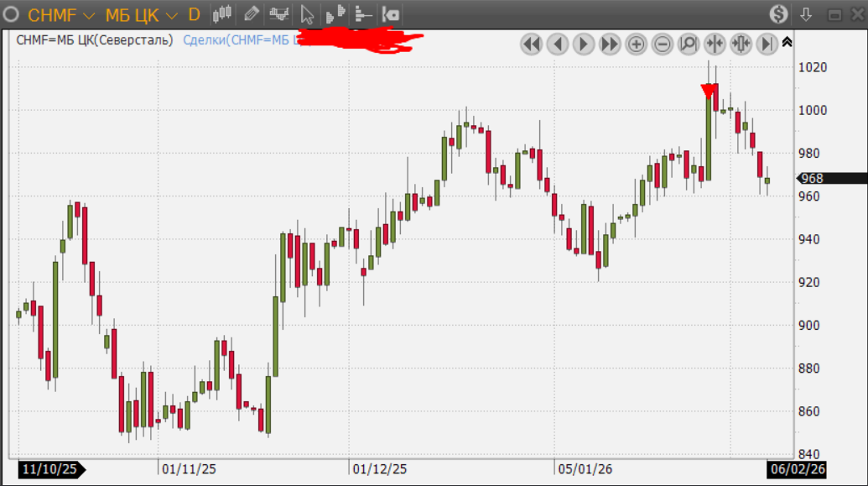Open the МБ ЦК board dropdown
The image size is (868, 486).
[171, 15]
